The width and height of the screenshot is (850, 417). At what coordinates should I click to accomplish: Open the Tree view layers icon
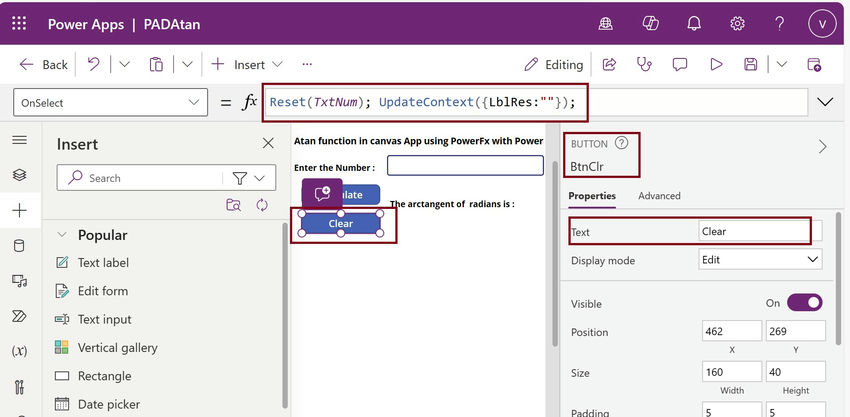[x=20, y=175]
